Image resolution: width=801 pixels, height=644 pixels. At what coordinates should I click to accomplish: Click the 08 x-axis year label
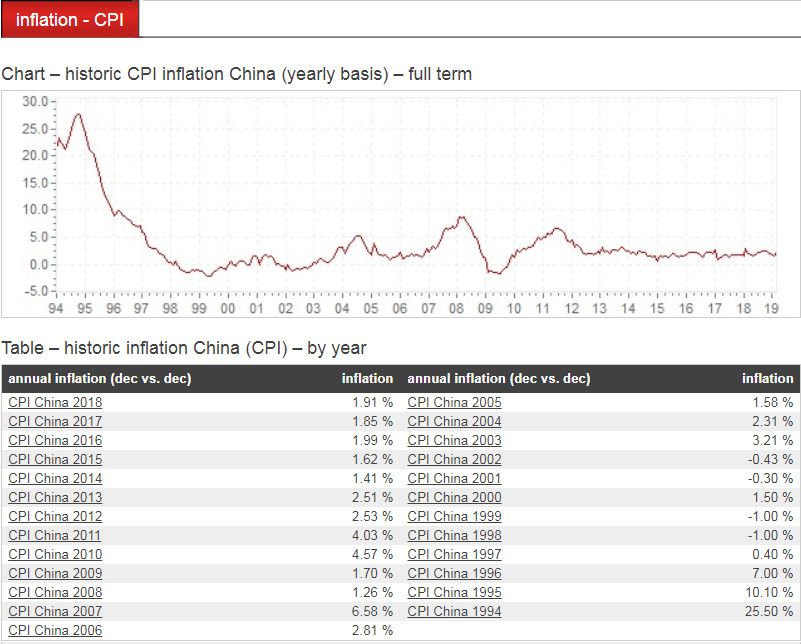coord(456,308)
